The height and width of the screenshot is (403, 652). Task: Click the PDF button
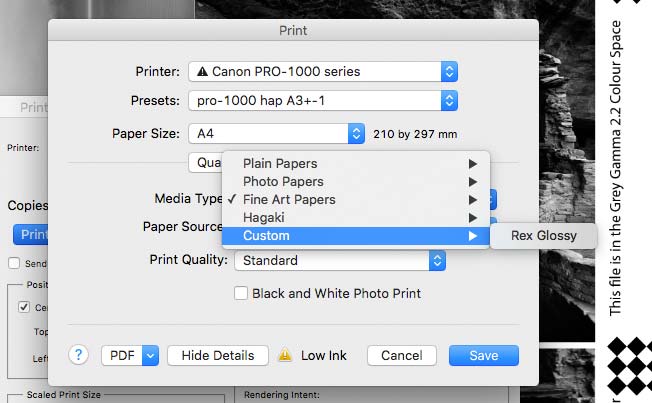(x=122, y=356)
